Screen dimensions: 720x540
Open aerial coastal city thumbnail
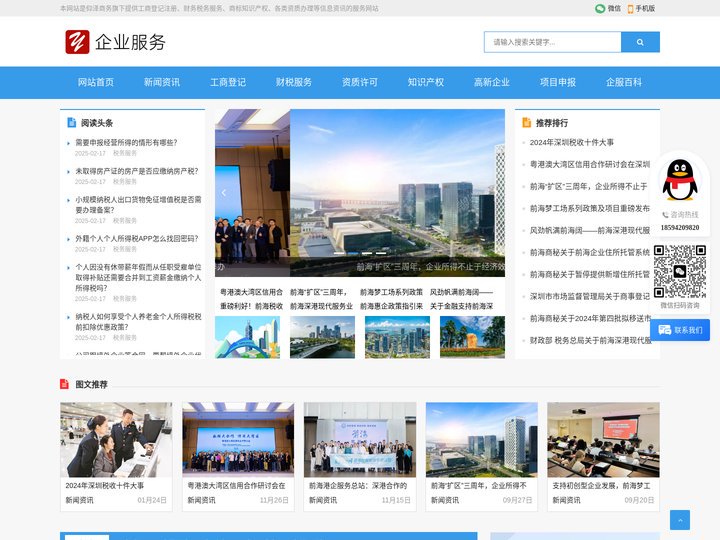[397, 337]
